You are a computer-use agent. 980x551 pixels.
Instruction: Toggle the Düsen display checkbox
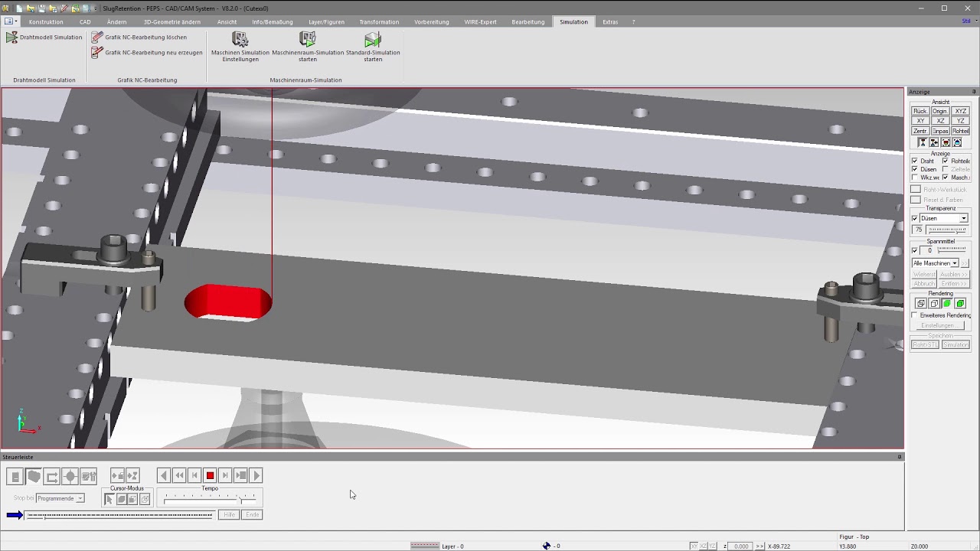coord(914,169)
